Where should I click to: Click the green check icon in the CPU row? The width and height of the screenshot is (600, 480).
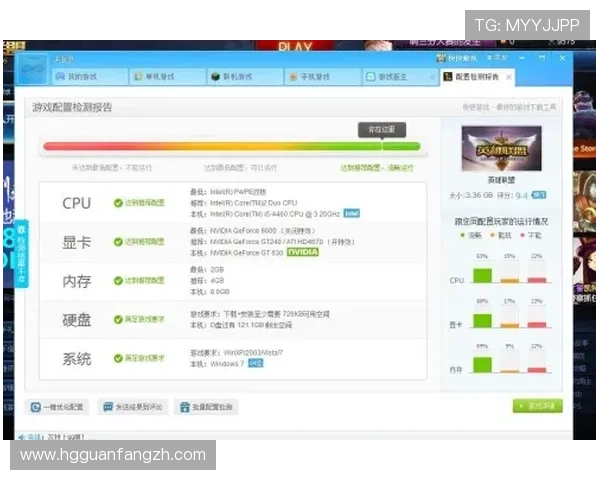click(118, 203)
